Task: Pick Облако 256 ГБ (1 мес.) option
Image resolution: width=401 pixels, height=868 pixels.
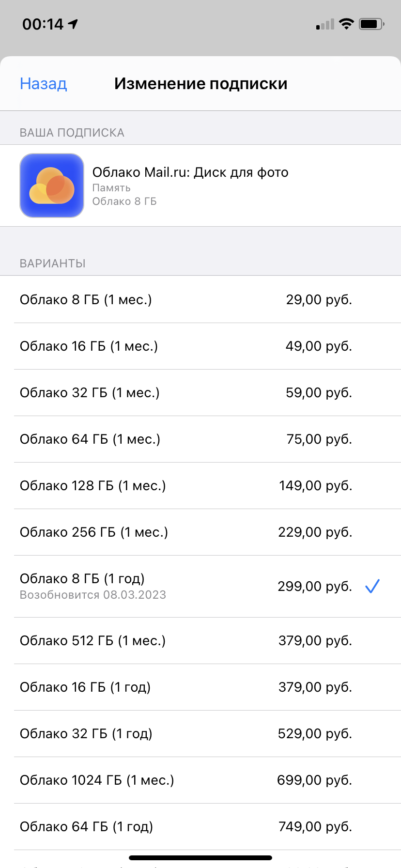Action: click(x=200, y=532)
